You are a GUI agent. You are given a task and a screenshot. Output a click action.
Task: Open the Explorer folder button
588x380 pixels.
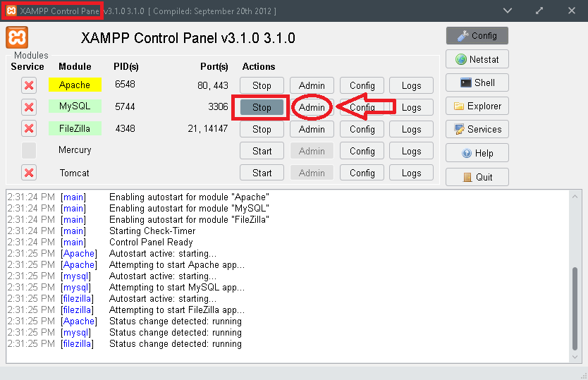click(x=477, y=106)
